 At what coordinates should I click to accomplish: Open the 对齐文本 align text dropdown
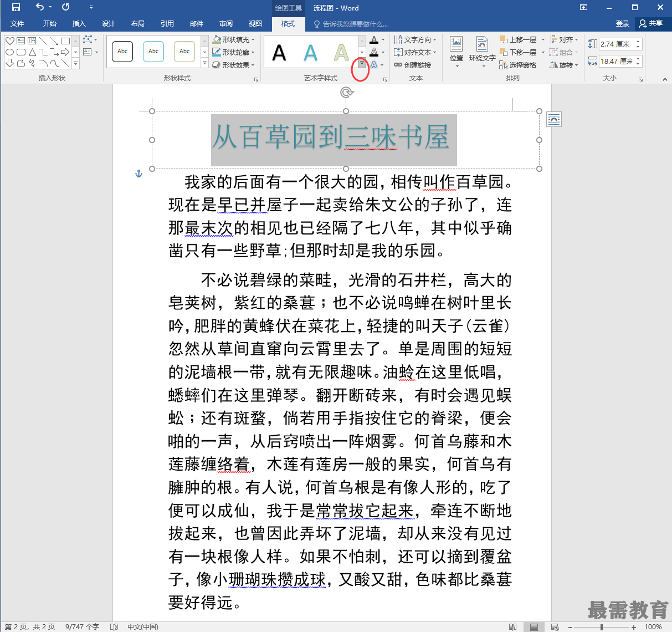pyautogui.click(x=415, y=52)
